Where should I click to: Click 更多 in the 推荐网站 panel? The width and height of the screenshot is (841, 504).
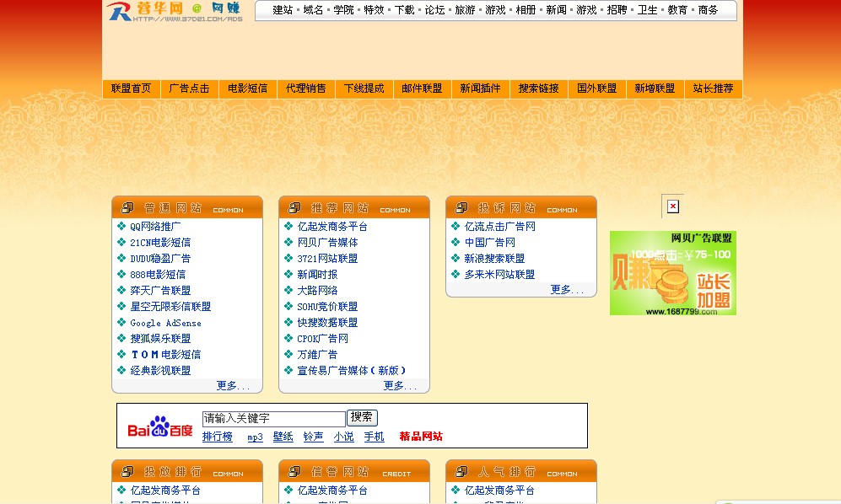click(x=400, y=385)
